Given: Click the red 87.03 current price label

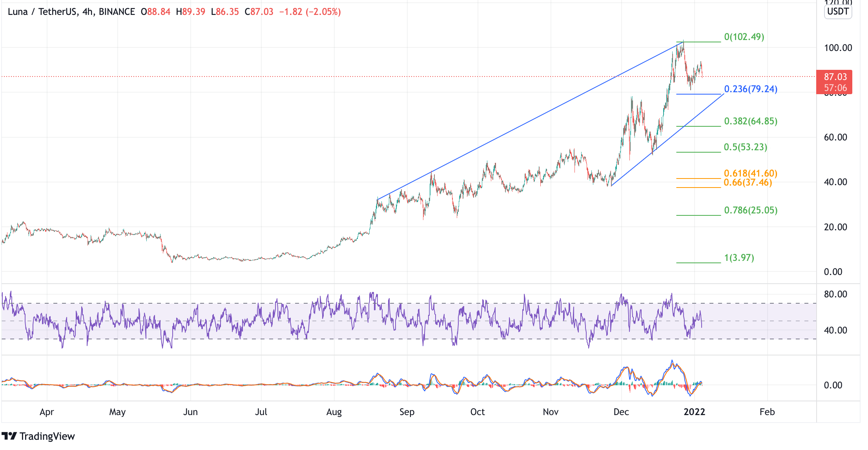Looking at the screenshot, I should point(835,77).
